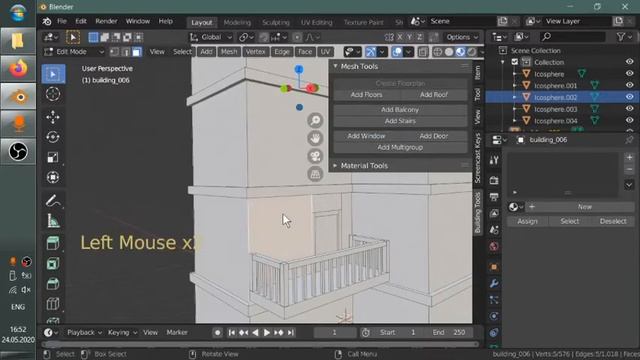Open the Building Tools sidebar tab
Screen dimensions: 640x360
(x=478, y=212)
